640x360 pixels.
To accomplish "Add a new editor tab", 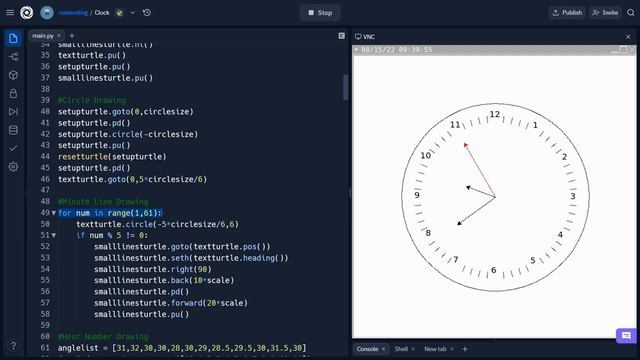I will coord(72,36).
